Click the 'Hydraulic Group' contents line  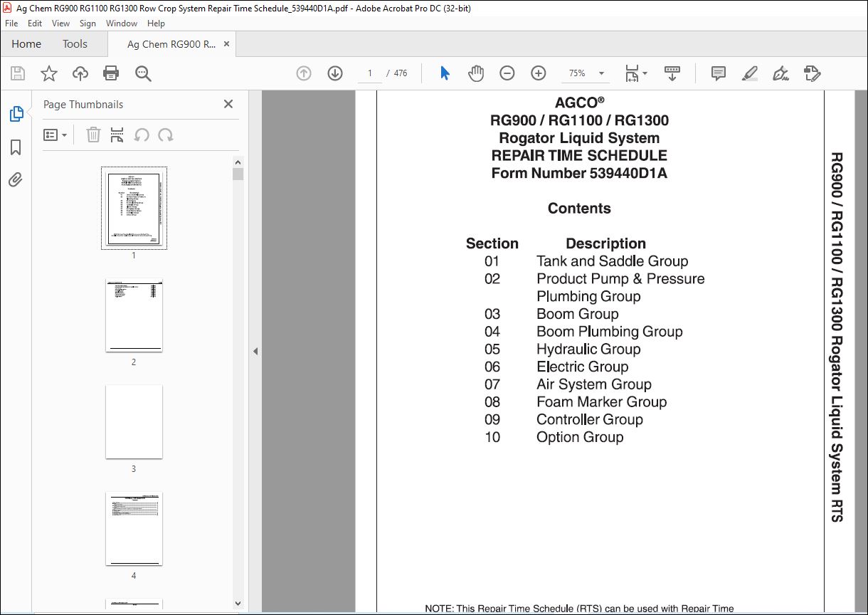click(x=588, y=349)
